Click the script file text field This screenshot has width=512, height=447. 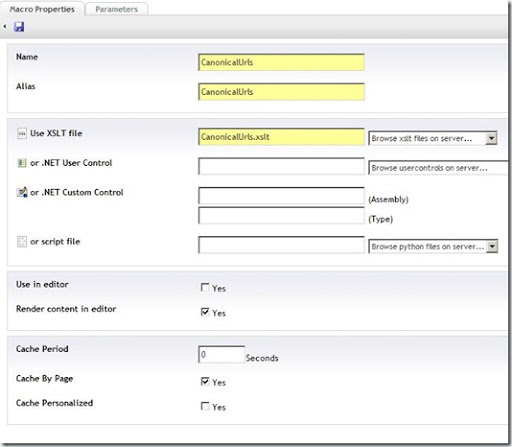pos(281,245)
